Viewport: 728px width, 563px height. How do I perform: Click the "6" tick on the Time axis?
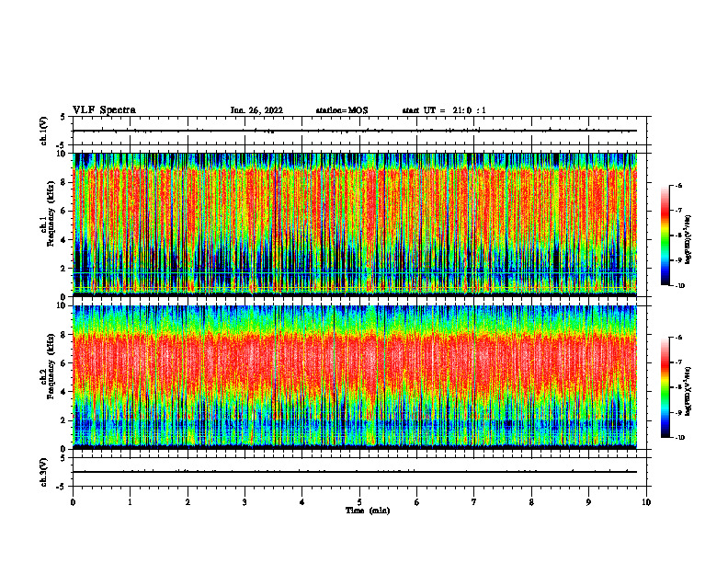pyautogui.click(x=417, y=502)
